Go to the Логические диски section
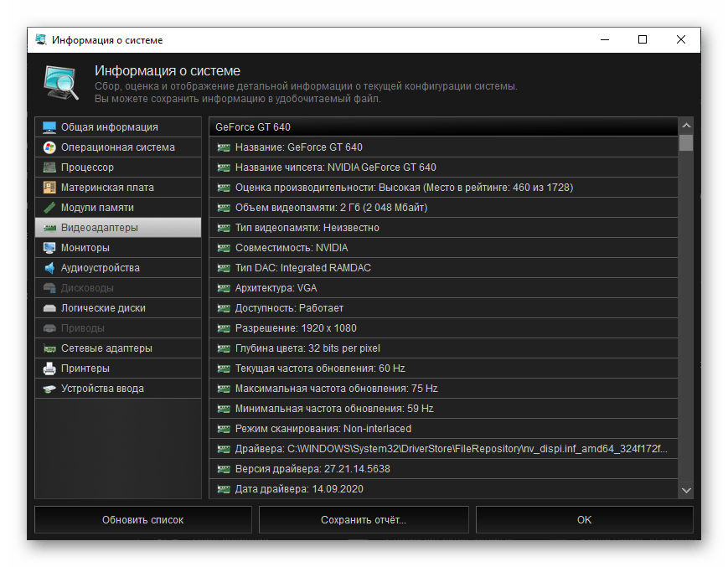 pos(118,308)
